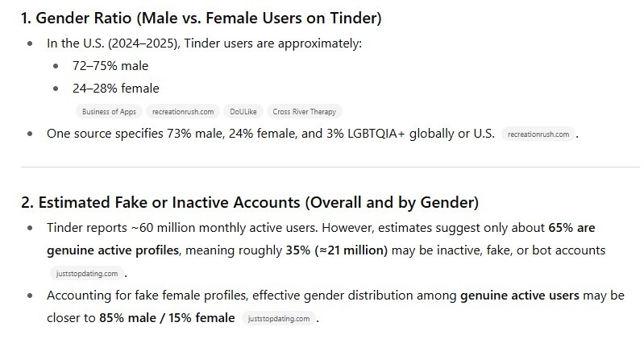Click the bold "65% are" text
644x339 pixels.
pyautogui.click(x=573, y=228)
